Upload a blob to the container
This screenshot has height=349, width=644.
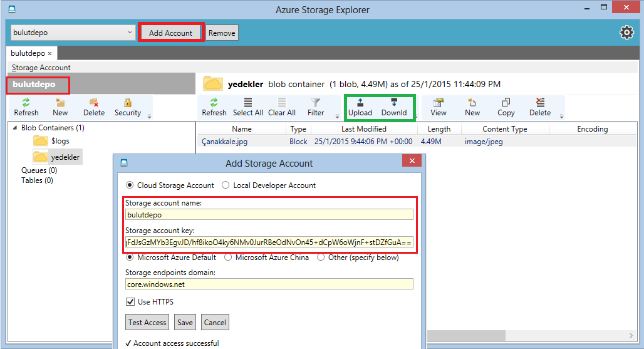(x=360, y=107)
